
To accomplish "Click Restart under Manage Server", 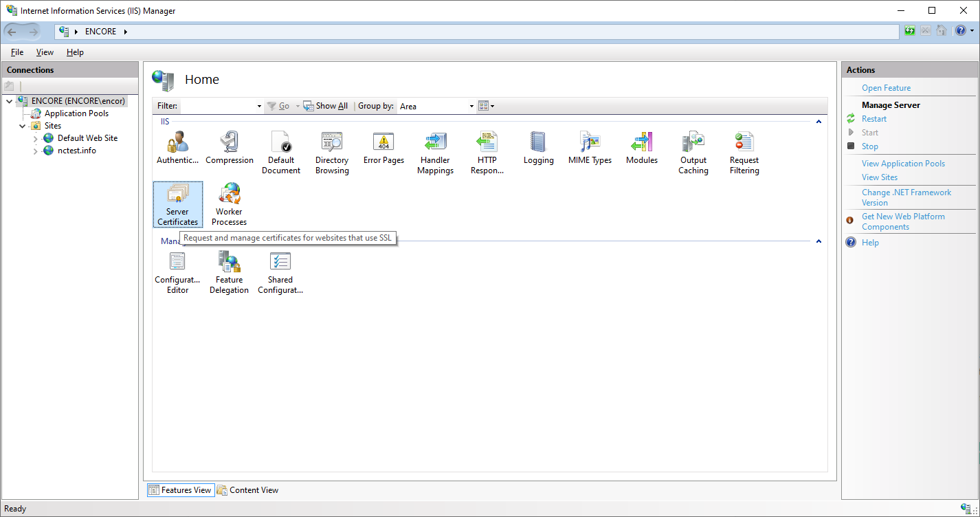I will 873,118.
